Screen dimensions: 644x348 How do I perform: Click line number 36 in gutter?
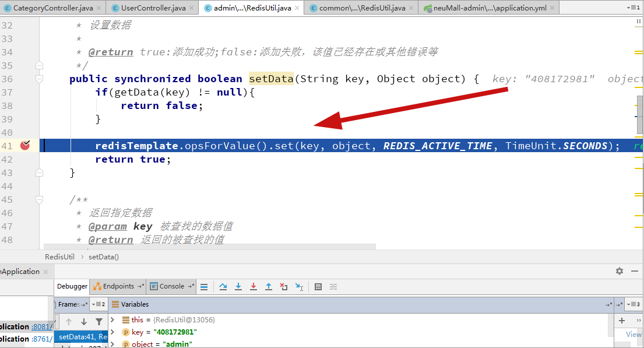tap(7, 79)
